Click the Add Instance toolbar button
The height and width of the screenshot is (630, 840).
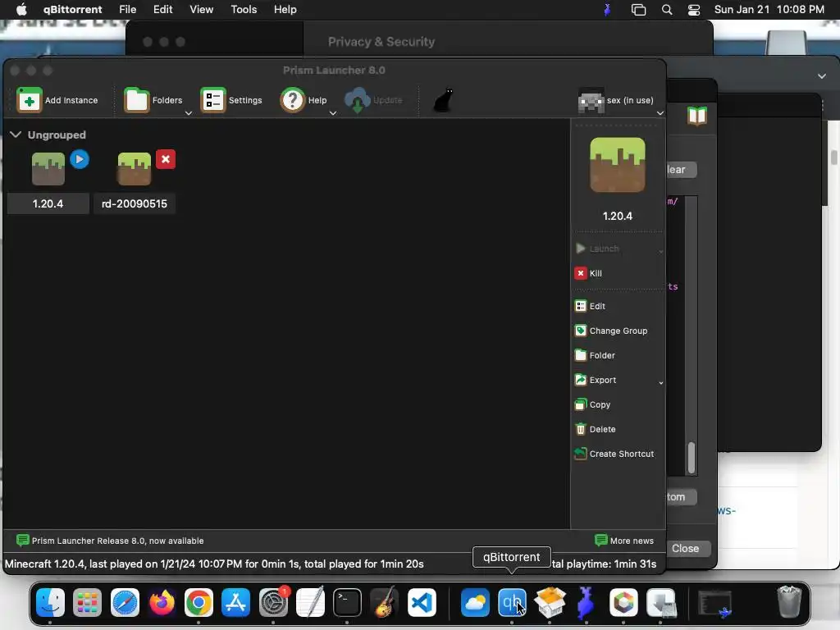pos(57,100)
